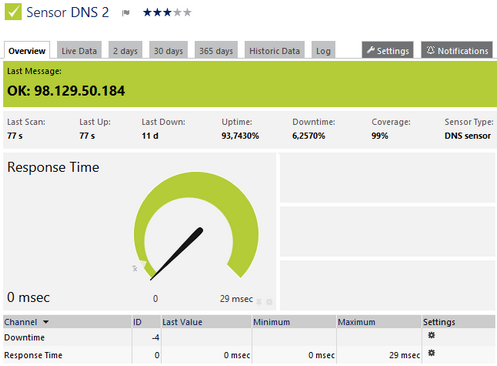
Task: Click the Last Down value 11 d
Action: 150,136
